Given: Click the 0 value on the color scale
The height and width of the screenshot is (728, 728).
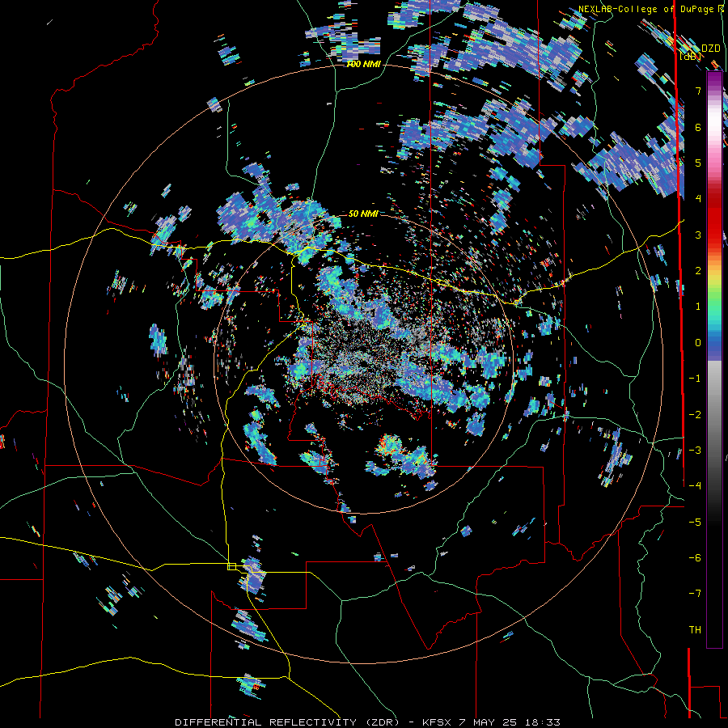Looking at the screenshot, I should (x=698, y=343).
